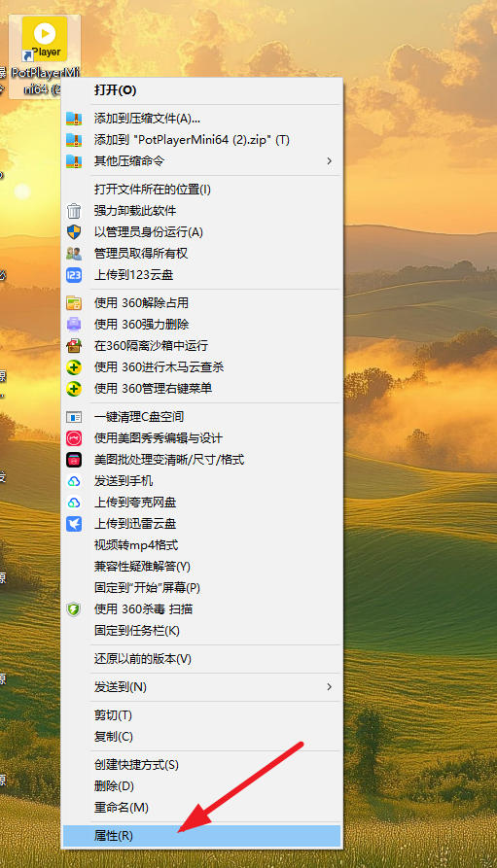Open the 发送到(N) menu entry
Screen dimensions: 497x868
pos(201,687)
